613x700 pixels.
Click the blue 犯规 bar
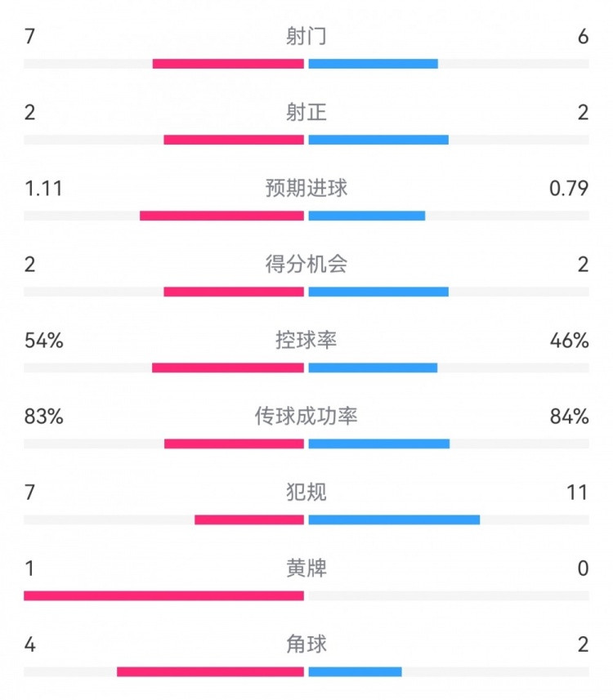click(x=394, y=519)
